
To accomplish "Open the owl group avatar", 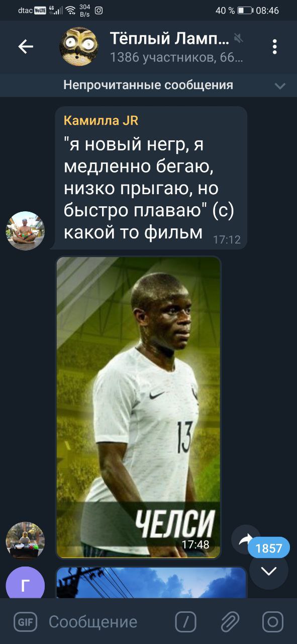I will point(79,47).
